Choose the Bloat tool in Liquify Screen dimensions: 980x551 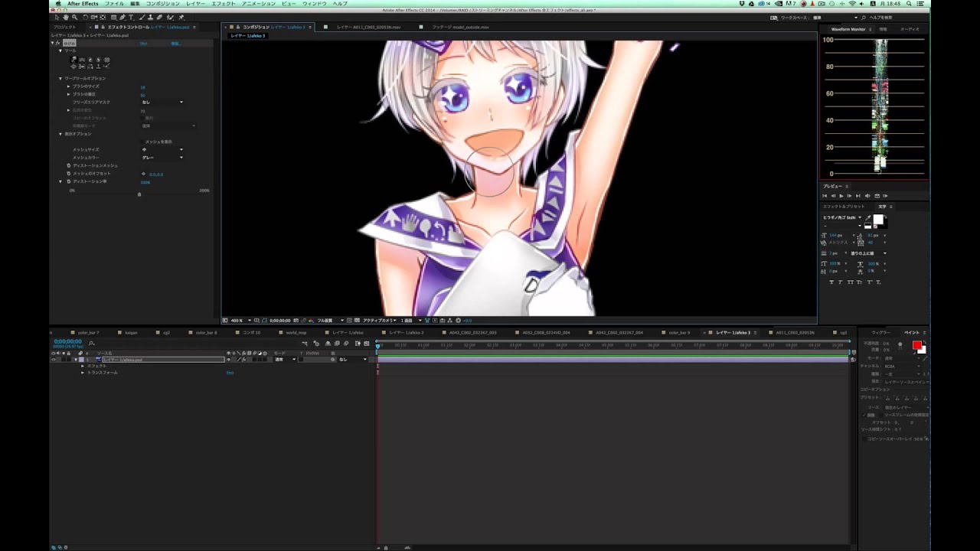coord(73,67)
